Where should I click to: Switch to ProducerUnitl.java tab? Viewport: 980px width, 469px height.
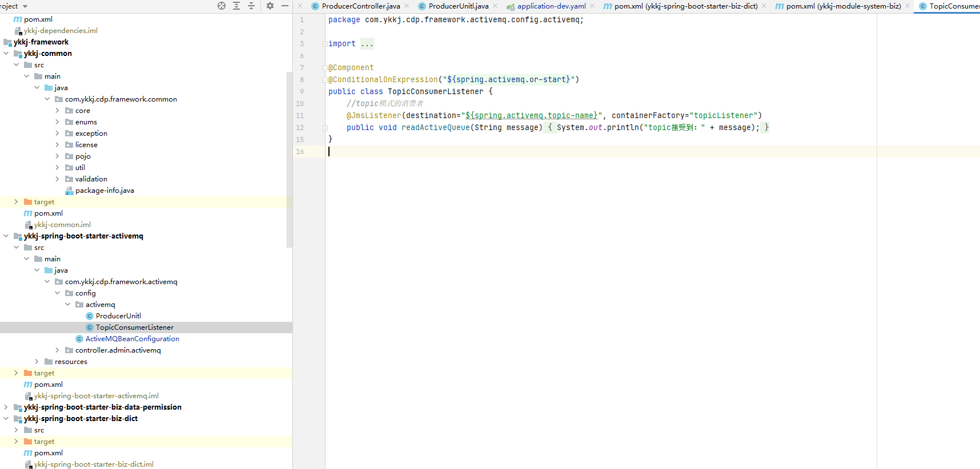[459, 6]
